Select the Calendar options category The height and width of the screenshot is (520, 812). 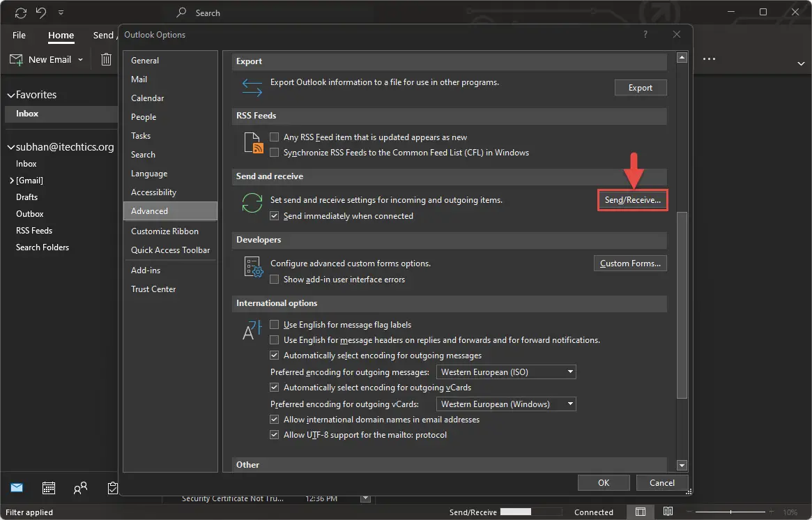tap(170, 98)
